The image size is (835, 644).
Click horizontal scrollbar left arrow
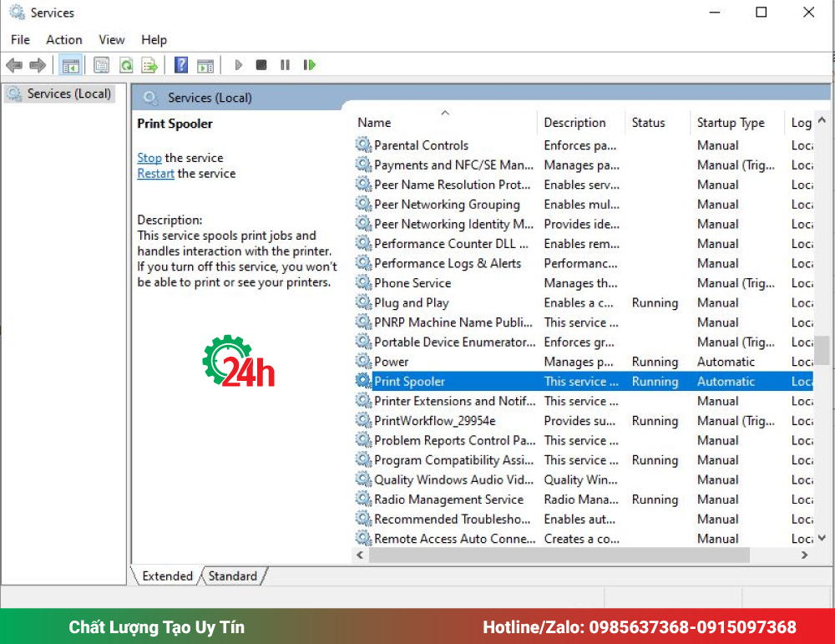[x=360, y=555]
